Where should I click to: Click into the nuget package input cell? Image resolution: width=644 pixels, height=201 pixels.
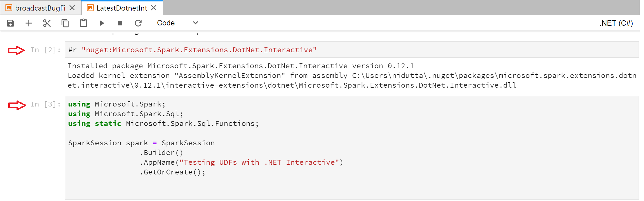(342, 50)
